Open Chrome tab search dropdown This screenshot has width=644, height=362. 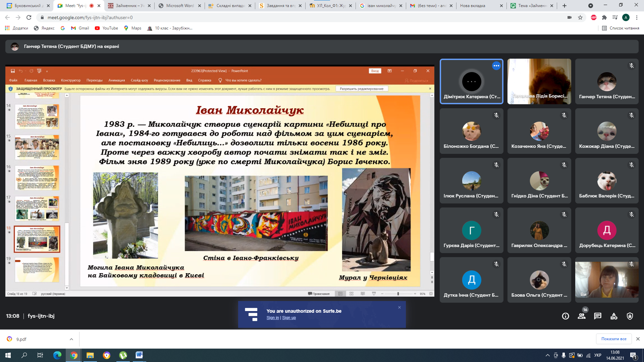tap(591, 6)
